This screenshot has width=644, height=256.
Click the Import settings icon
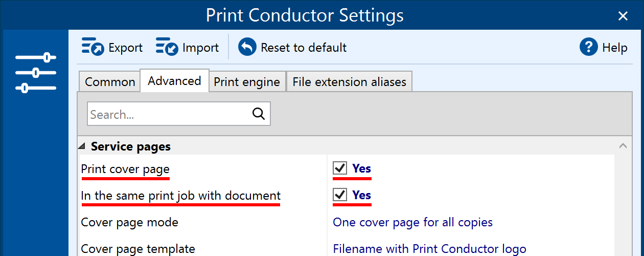tap(167, 47)
